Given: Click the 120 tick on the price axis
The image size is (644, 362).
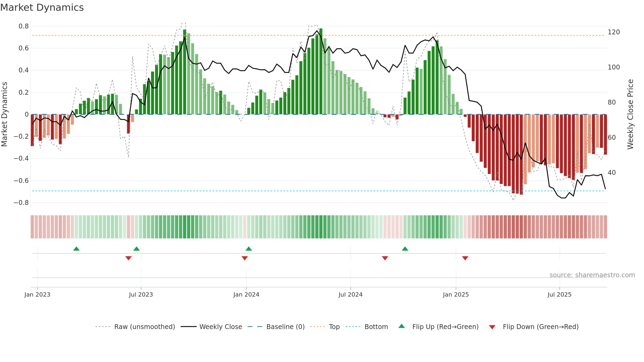Looking at the screenshot, I should [x=614, y=32].
